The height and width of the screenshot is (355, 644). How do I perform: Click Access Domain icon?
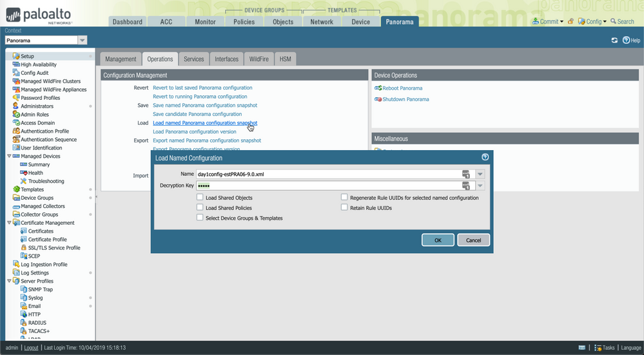point(16,122)
